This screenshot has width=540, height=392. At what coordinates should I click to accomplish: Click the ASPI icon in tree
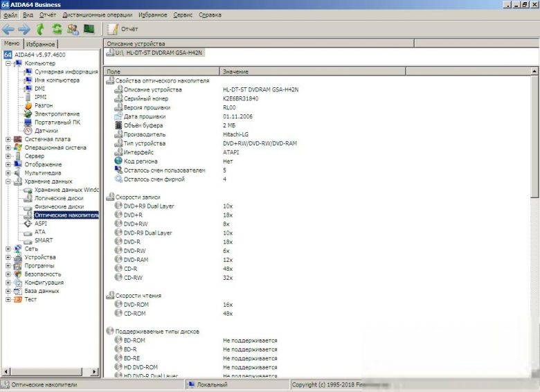point(28,224)
